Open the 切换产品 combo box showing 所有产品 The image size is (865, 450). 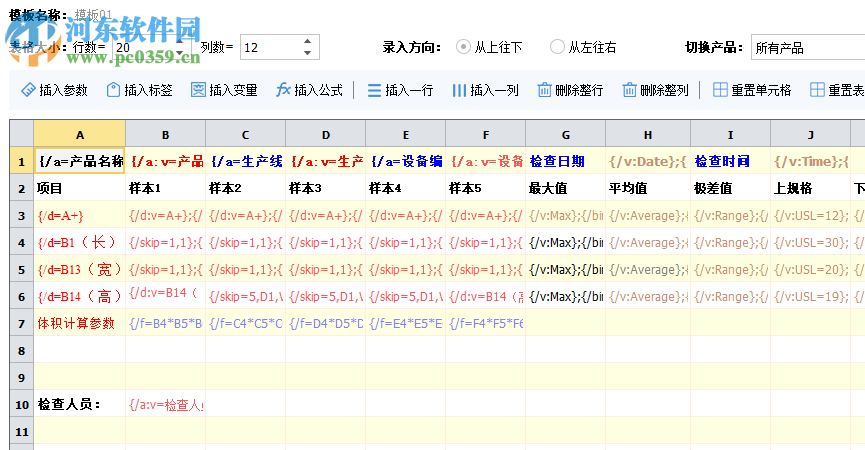coord(808,47)
